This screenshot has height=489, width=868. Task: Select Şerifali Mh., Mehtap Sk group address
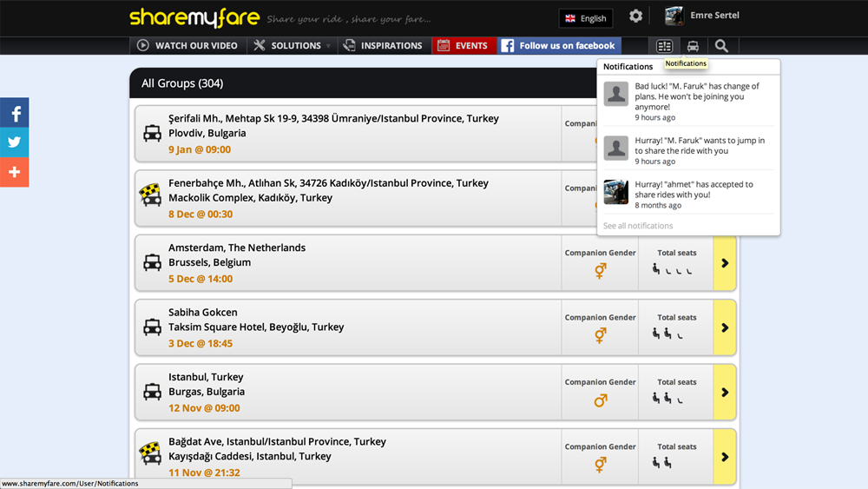pyautogui.click(x=333, y=118)
